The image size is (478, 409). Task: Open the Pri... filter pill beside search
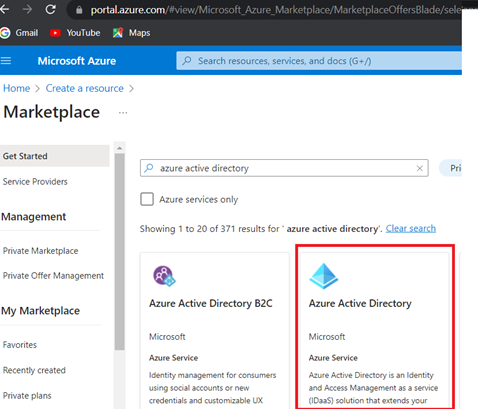click(451, 168)
